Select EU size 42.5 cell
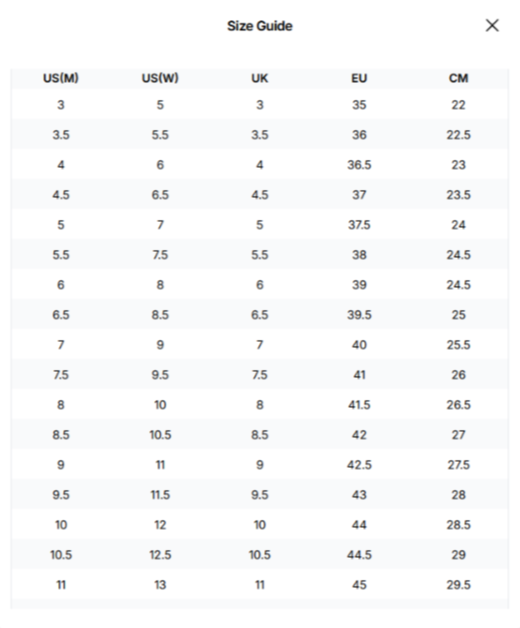This screenshot has height=628, width=520. (359, 465)
